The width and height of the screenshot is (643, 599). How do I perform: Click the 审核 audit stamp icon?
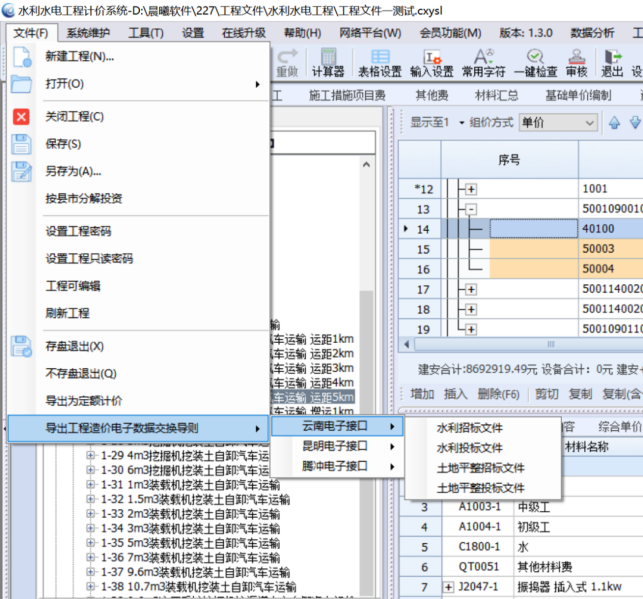point(576,62)
